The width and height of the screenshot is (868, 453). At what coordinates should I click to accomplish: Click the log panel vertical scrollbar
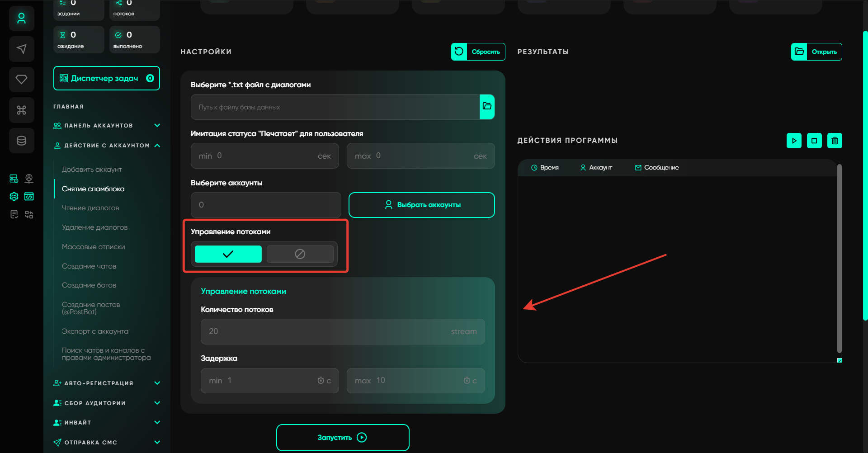pos(839,258)
